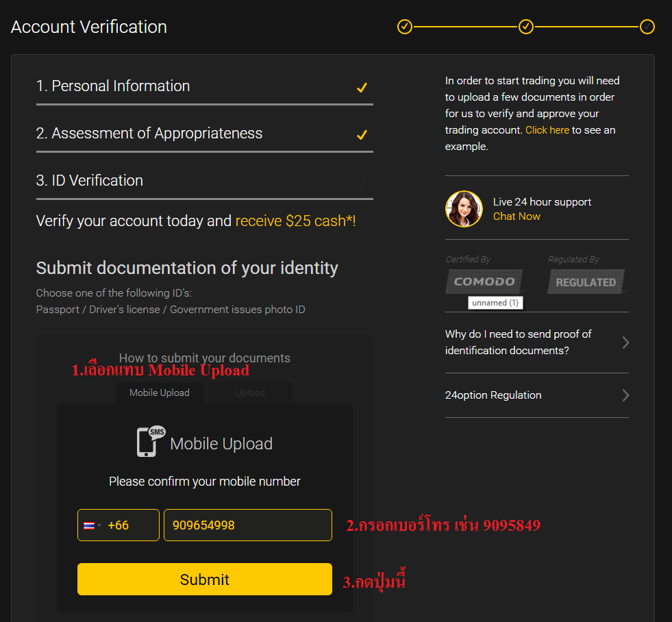Expand 2. Assessment of Appropriateness section
Viewport: 672px width, 622px height.
coord(204,134)
